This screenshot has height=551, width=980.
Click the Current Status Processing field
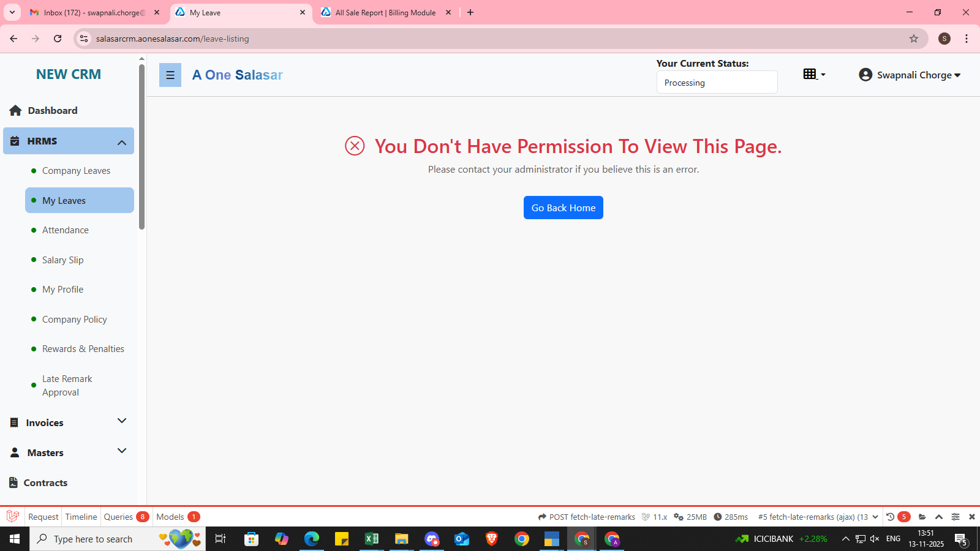point(717,83)
